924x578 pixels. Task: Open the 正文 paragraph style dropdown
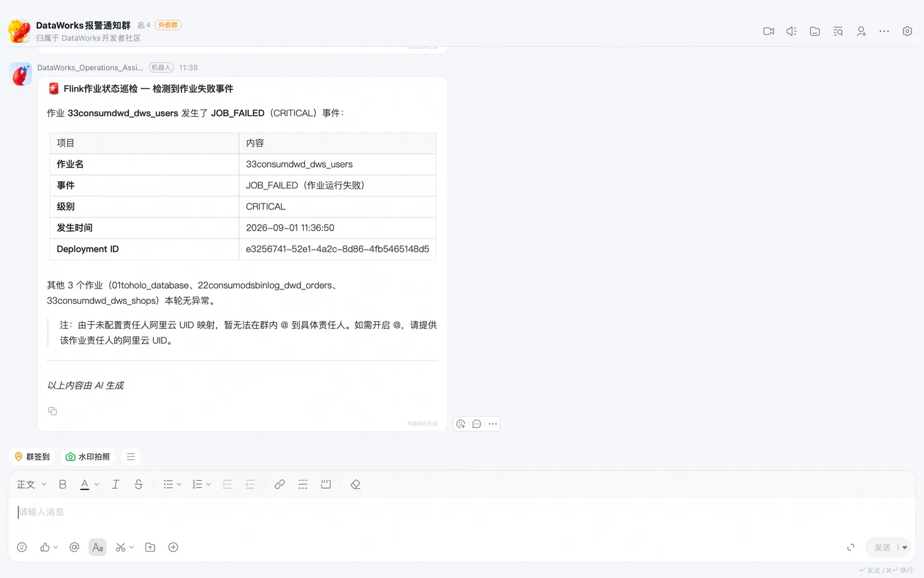(x=32, y=484)
